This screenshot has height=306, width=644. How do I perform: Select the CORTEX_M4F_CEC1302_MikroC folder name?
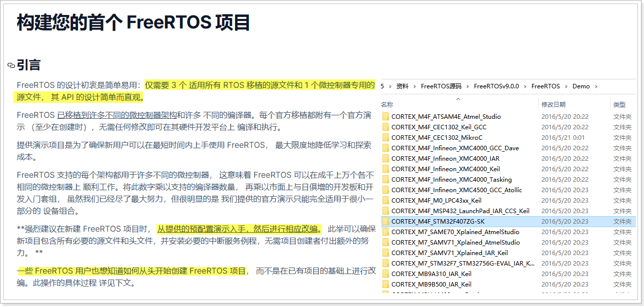pos(437,137)
